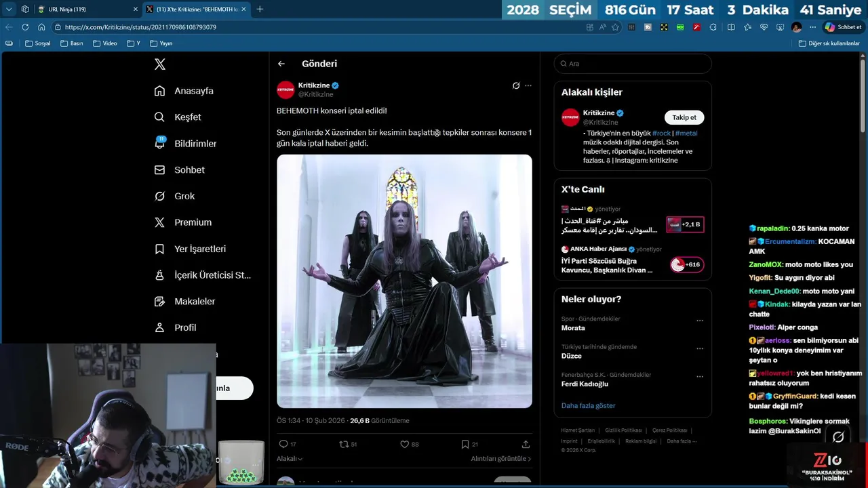This screenshot has width=868, height=488.
Task: Open Grok in the sidebar
Action: click(x=174, y=196)
